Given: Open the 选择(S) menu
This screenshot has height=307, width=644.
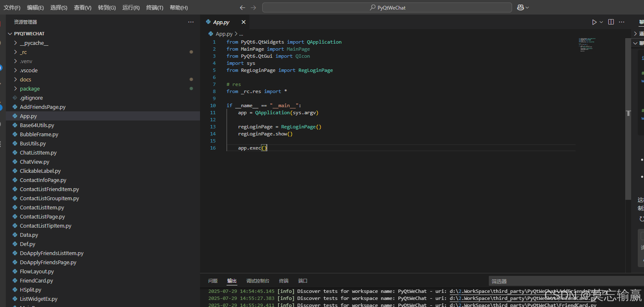Looking at the screenshot, I should 59,7.
